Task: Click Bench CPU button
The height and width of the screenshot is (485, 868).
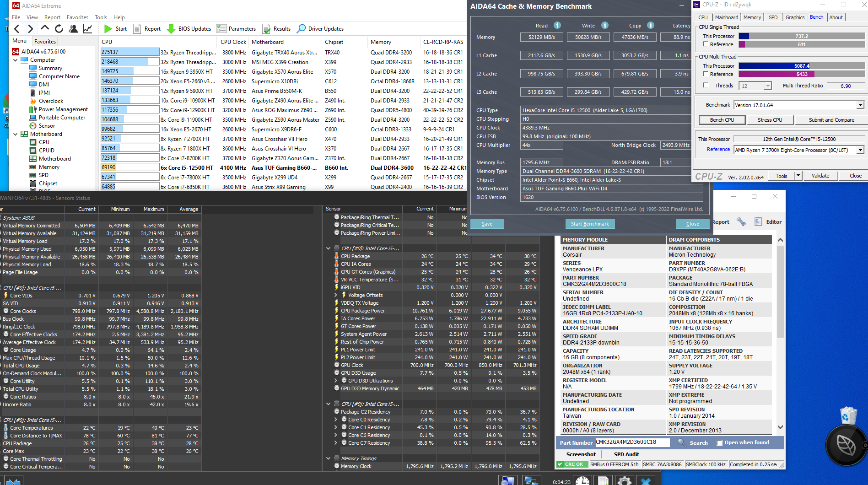Action: [x=722, y=120]
